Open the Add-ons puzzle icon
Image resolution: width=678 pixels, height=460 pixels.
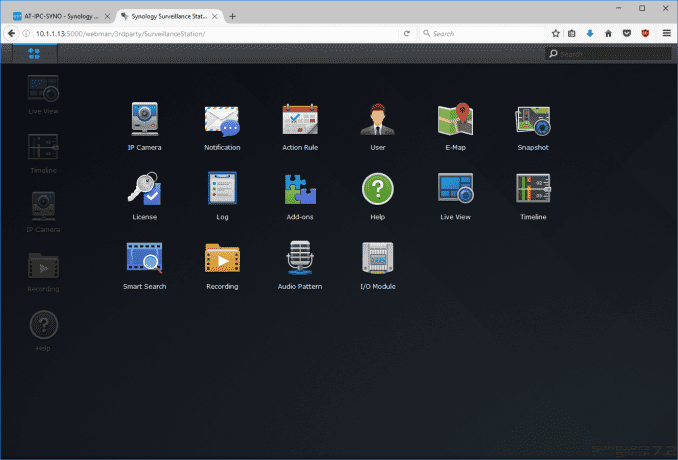[299, 190]
